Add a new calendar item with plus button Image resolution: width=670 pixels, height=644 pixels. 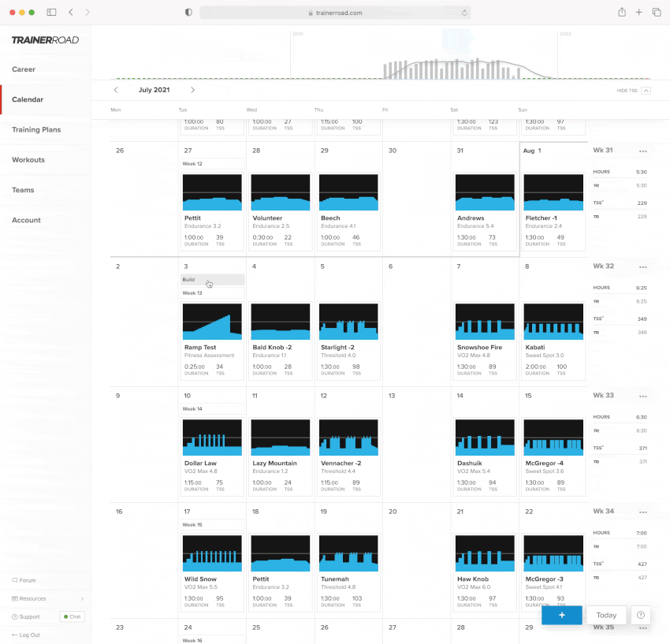(562, 615)
